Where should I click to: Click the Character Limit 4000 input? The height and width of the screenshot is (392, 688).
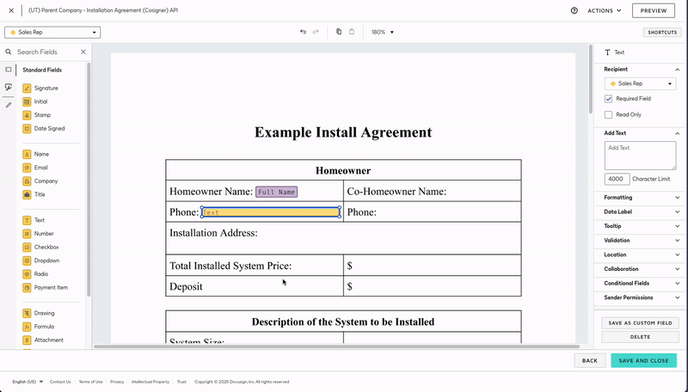(x=616, y=179)
